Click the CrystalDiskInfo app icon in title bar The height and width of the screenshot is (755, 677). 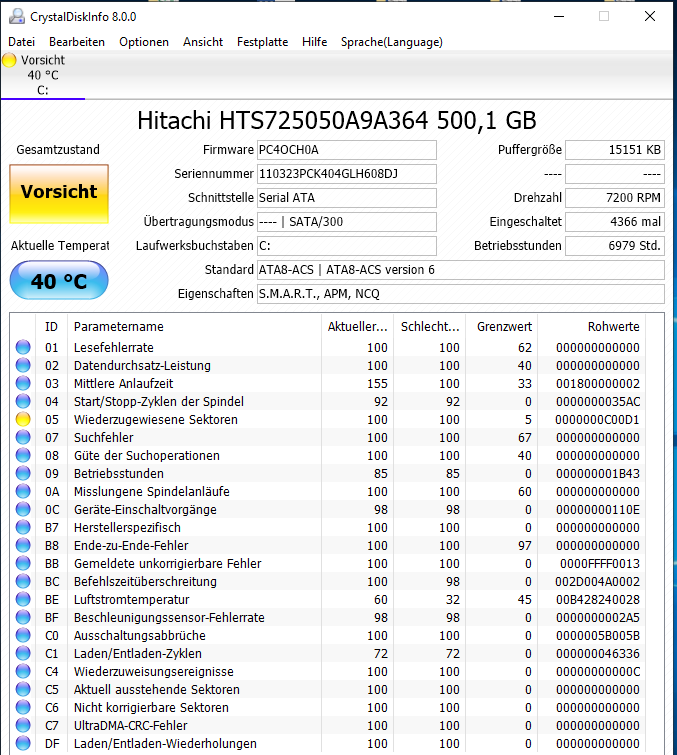(17, 16)
